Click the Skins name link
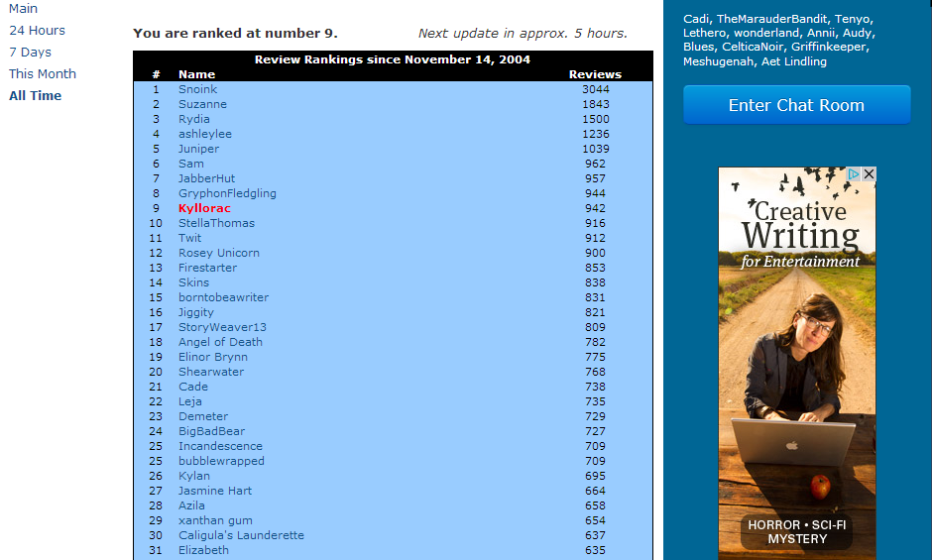Viewport: 932px width, 560px height. coord(193,282)
